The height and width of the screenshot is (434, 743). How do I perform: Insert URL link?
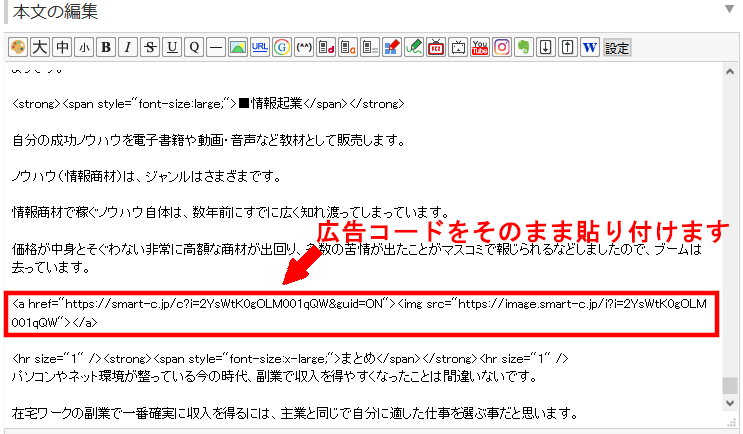click(x=260, y=47)
